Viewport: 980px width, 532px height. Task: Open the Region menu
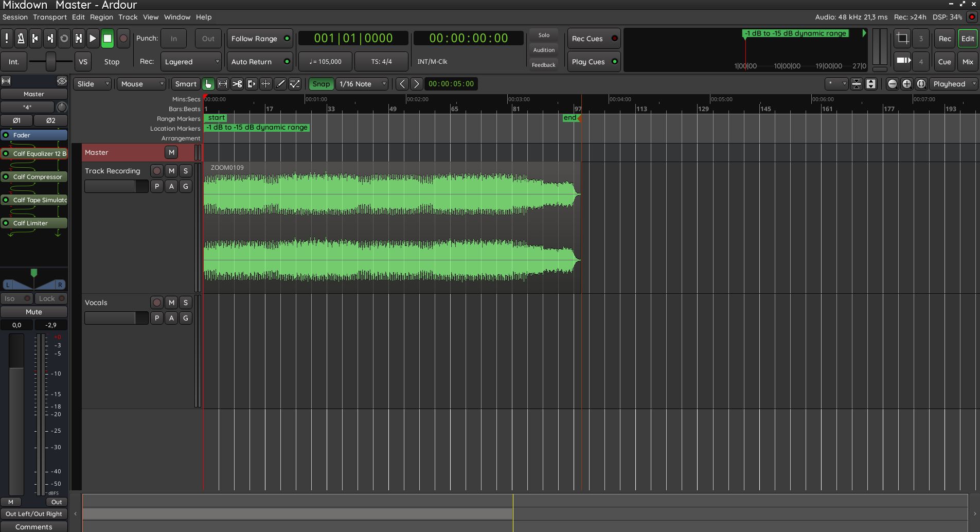coord(101,17)
